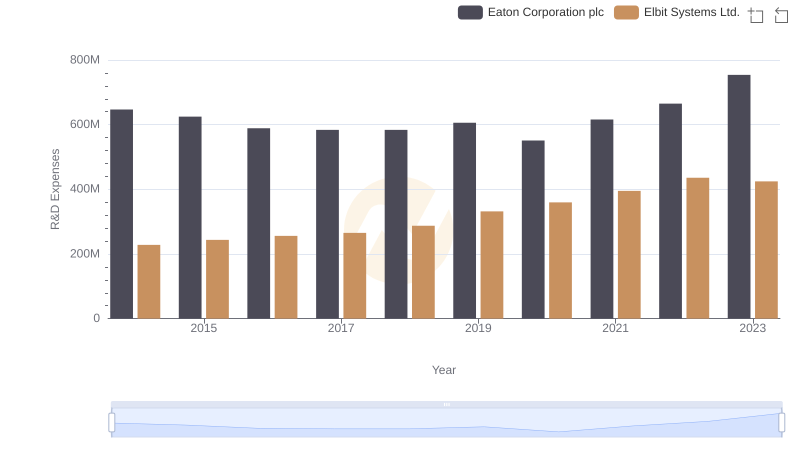The width and height of the screenshot is (800, 461).
Task: Grab the left handle of range slider
Action: coord(111,423)
